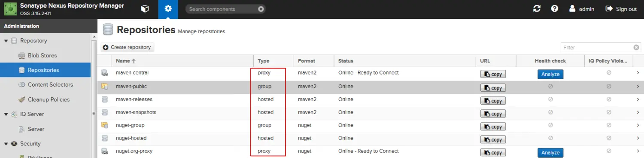Open nuget-hosted row details arrow
Image resolution: width=644 pixels, height=158 pixels.
point(638,138)
